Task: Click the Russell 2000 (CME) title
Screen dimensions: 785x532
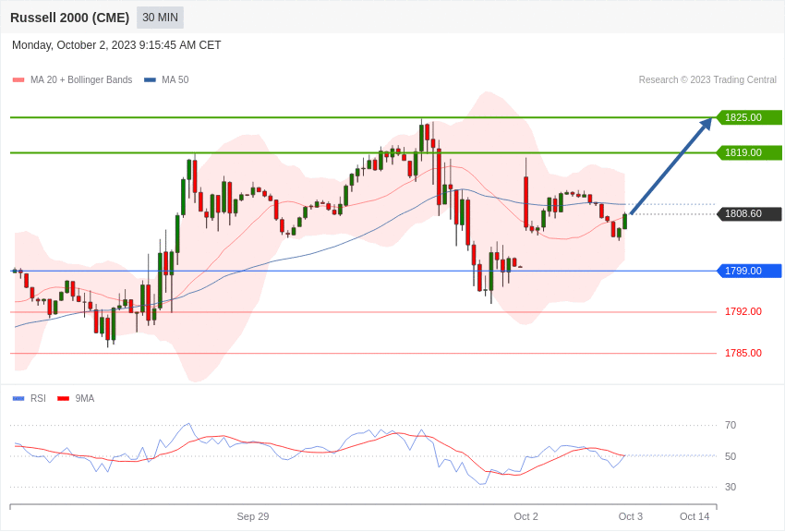Action: (x=69, y=18)
